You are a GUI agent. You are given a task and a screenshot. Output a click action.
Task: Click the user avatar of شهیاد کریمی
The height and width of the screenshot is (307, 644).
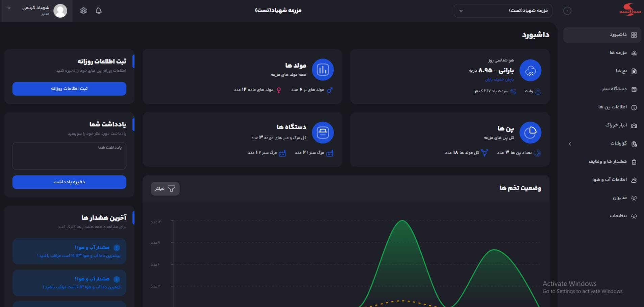pos(60,11)
